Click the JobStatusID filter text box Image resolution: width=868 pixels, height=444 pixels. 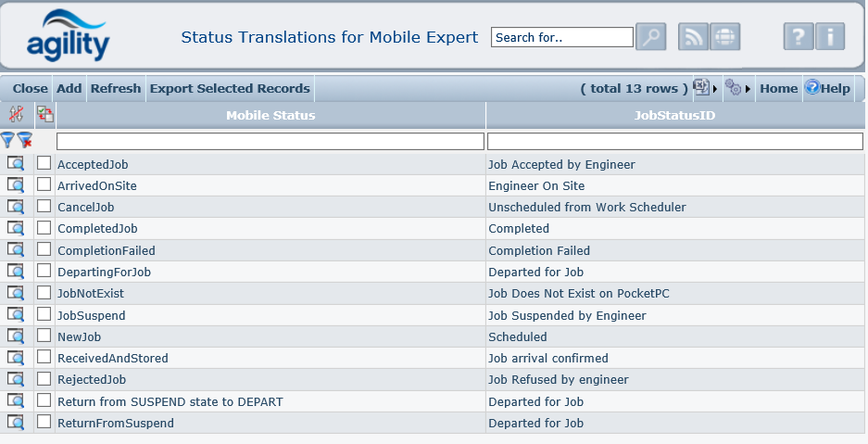click(674, 141)
